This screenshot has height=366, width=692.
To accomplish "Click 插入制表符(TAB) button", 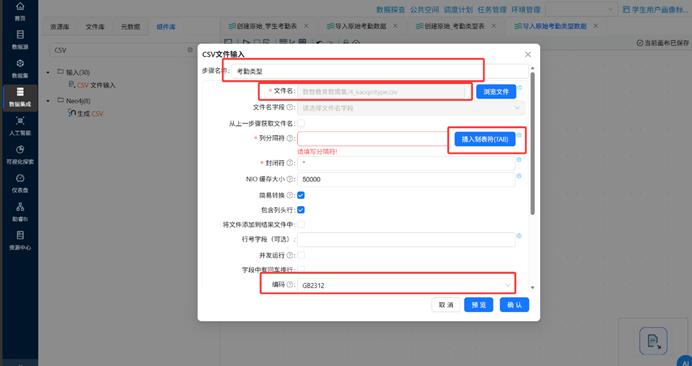I will 485,139.
